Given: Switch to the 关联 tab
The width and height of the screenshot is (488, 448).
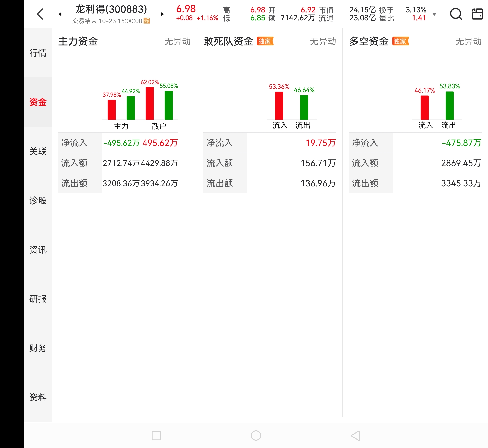Looking at the screenshot, I should point(38,151).
